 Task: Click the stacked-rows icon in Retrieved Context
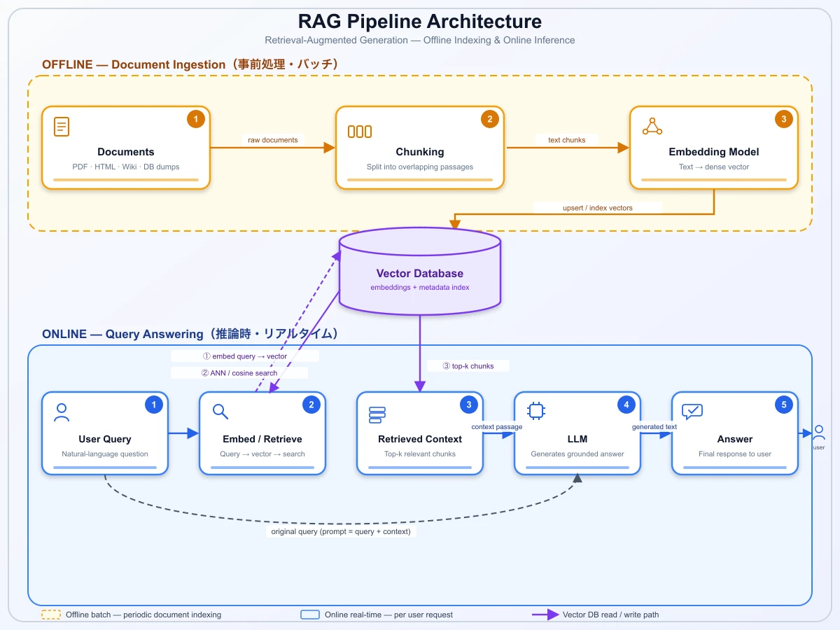[x=375, y=415]
